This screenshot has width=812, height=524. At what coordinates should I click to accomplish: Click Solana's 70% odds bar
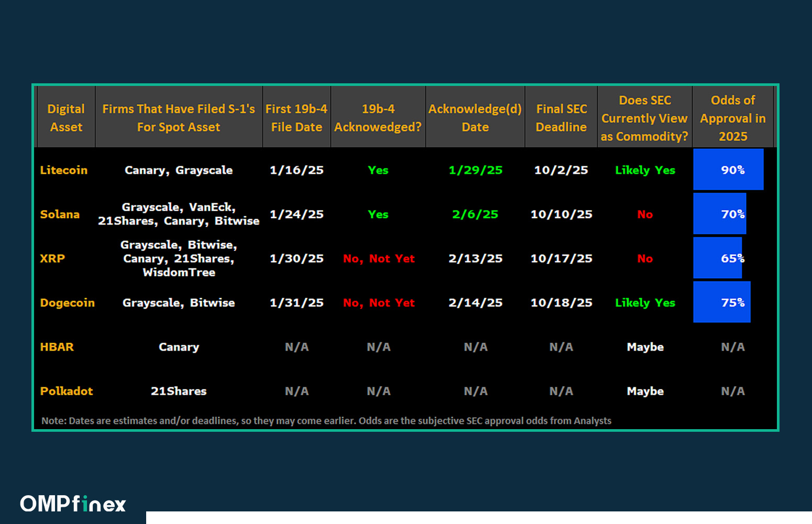coord(720,213)
